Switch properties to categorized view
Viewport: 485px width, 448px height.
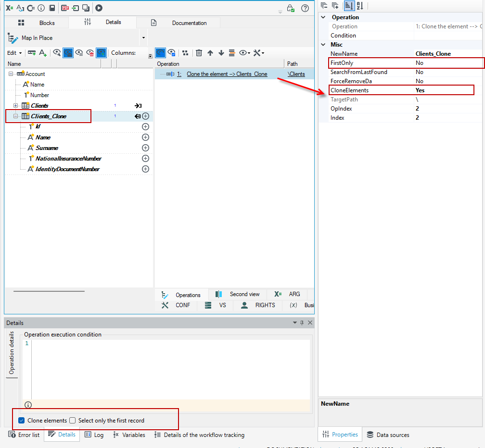click(349, 6)
